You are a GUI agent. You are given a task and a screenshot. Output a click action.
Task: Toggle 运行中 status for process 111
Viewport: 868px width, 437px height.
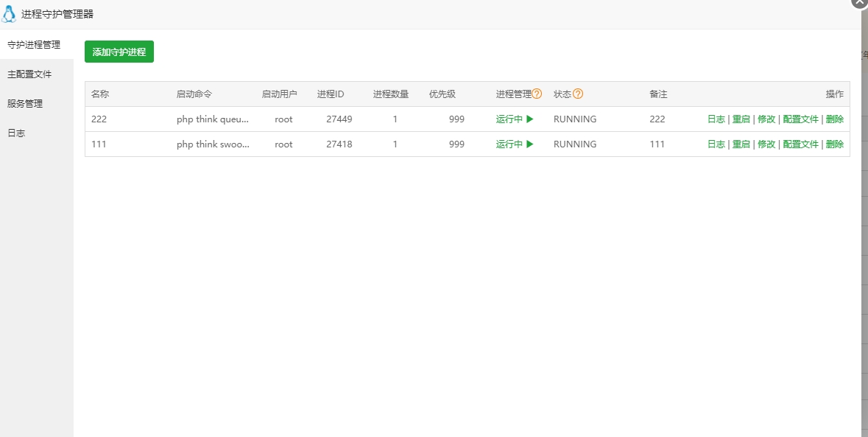pyautogui.click(x=515, y=144)
